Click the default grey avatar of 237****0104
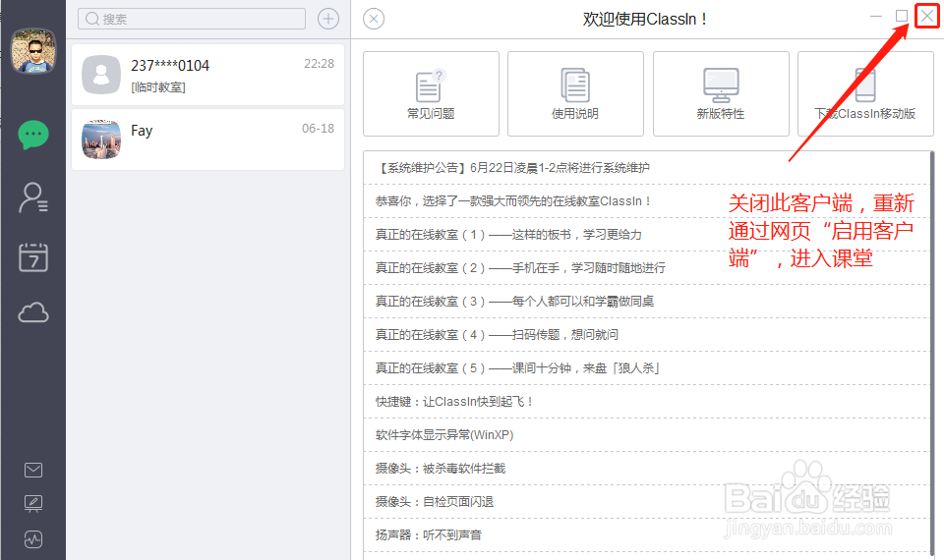Screen dimensions: 944x560 coord(101,75)
